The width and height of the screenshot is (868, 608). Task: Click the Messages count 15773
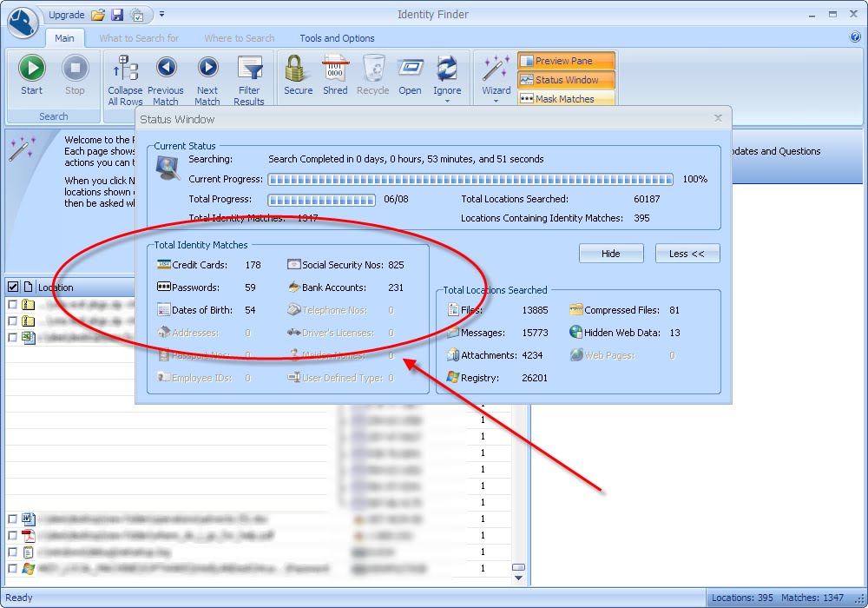[x=535, y=333]
